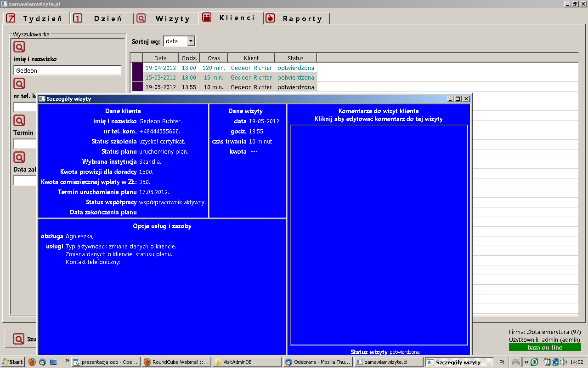Click the Status wizyty potwierdzona text
This screenshot has height=368, width=588.
(385, 352)
